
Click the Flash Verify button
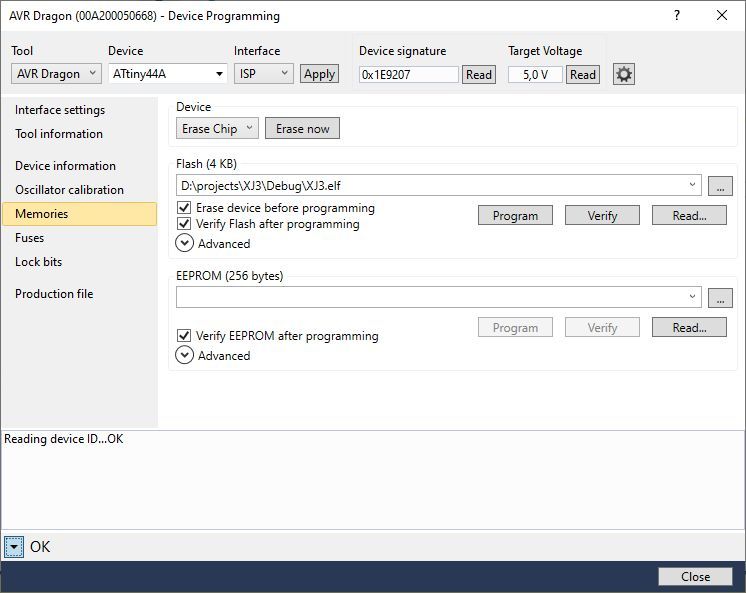coord(602,216)
